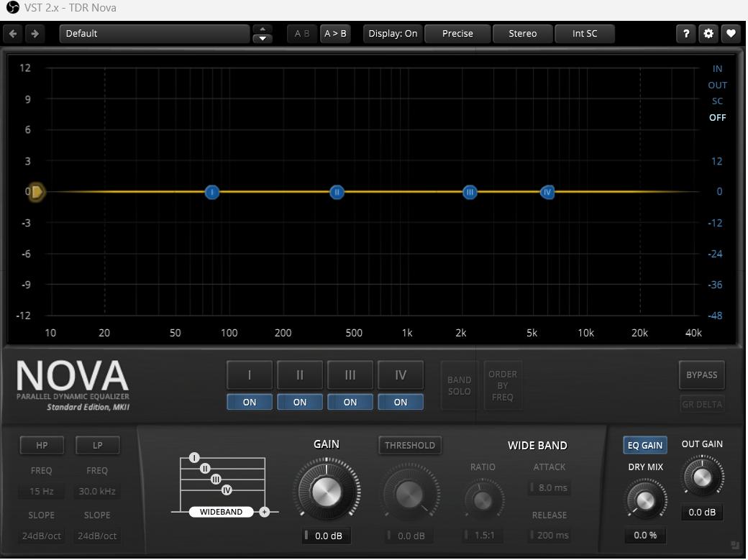Image resolution: width=748 pixels, height=560 pixels.
Task: Click the GR DELTA button
Action: coord(702,404)
